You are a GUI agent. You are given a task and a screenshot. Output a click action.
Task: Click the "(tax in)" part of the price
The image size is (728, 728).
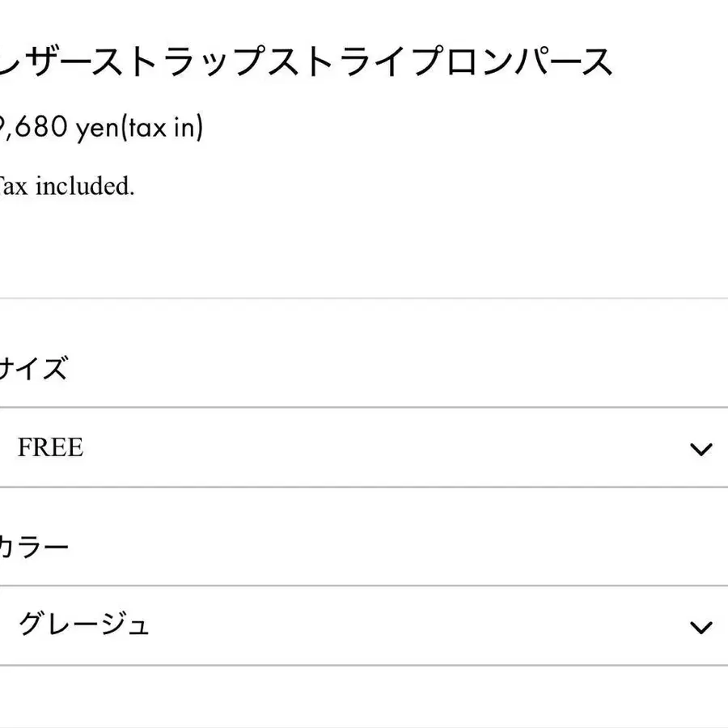click(162, 128)
